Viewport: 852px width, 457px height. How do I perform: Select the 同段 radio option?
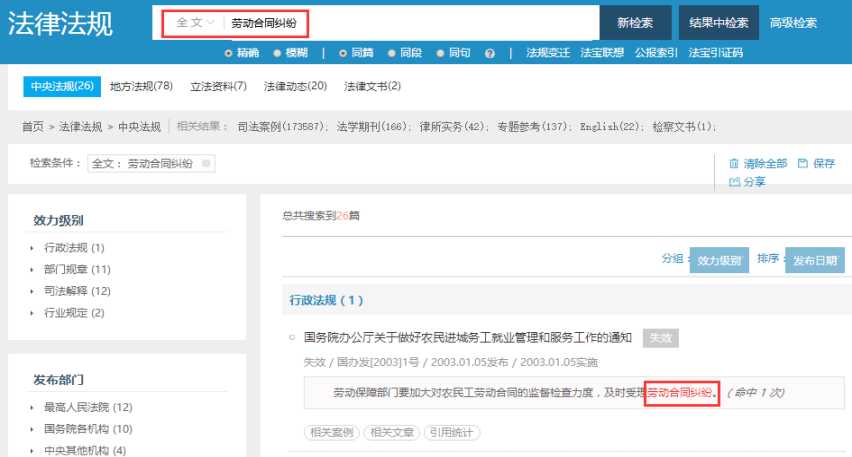tap(392, 53)
